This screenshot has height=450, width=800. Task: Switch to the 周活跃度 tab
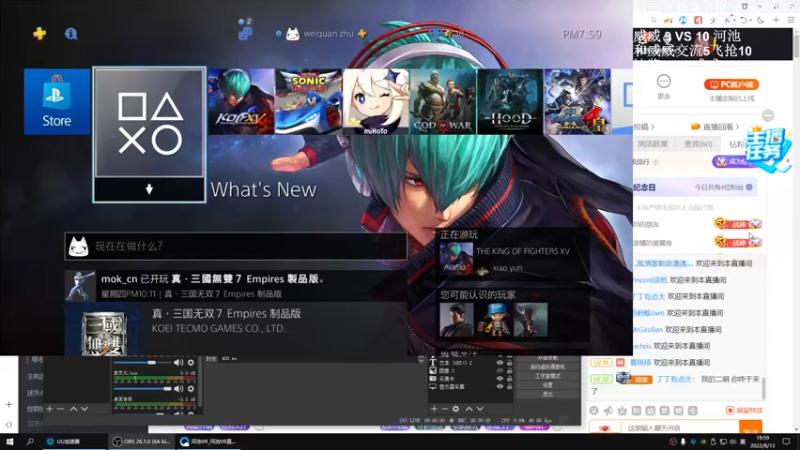pyautogui.click(x=653, y=144)
